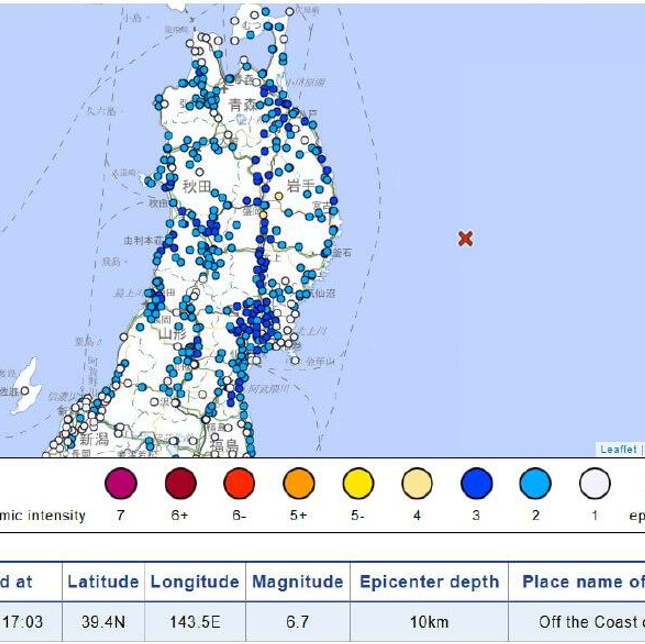645x644 pixels.
Task: Click the 39.4N latitude table cell
Action: pos(103,622)
